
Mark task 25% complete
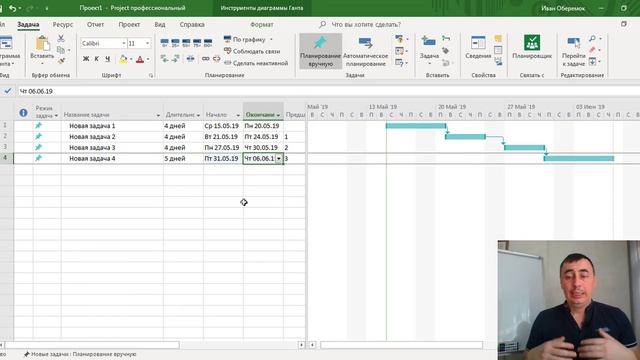tap(176, 42)
